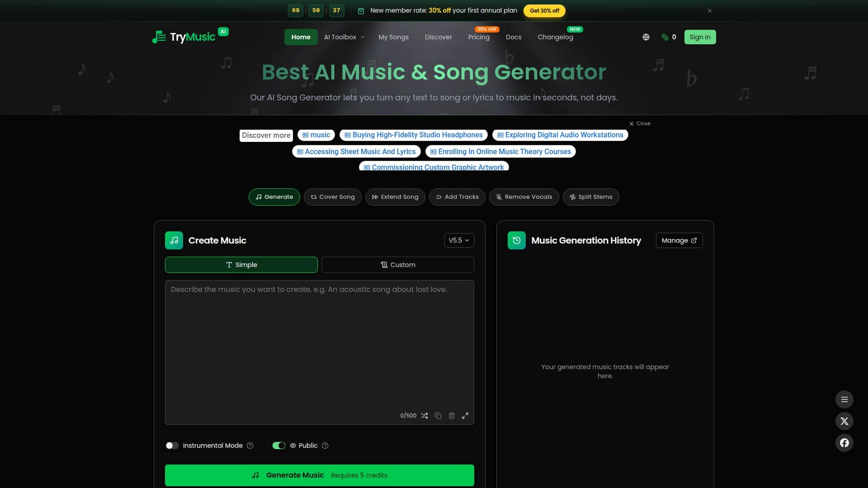868x488 pixels.
Task: Select the Simple mode tab
Action: click(x=241, y=265)
